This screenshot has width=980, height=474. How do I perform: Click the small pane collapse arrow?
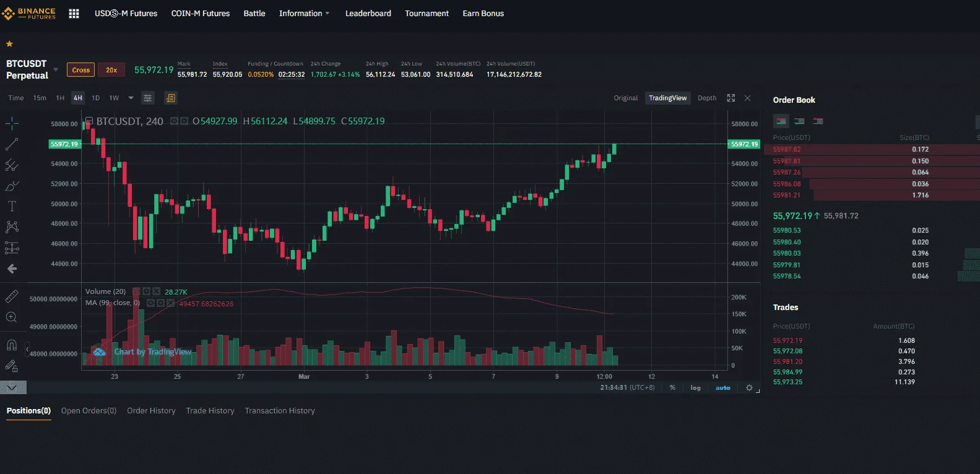point(27,350)
